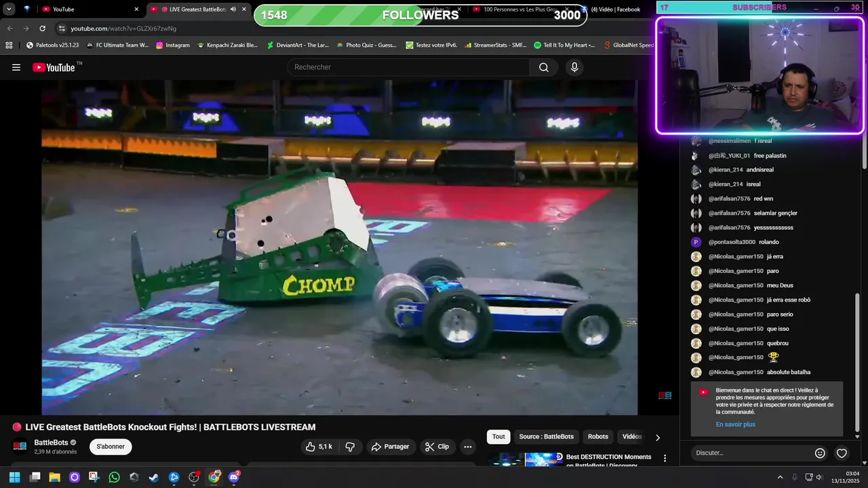
Task: Follow the En savoir plus link
Action: tap(735, 424)
